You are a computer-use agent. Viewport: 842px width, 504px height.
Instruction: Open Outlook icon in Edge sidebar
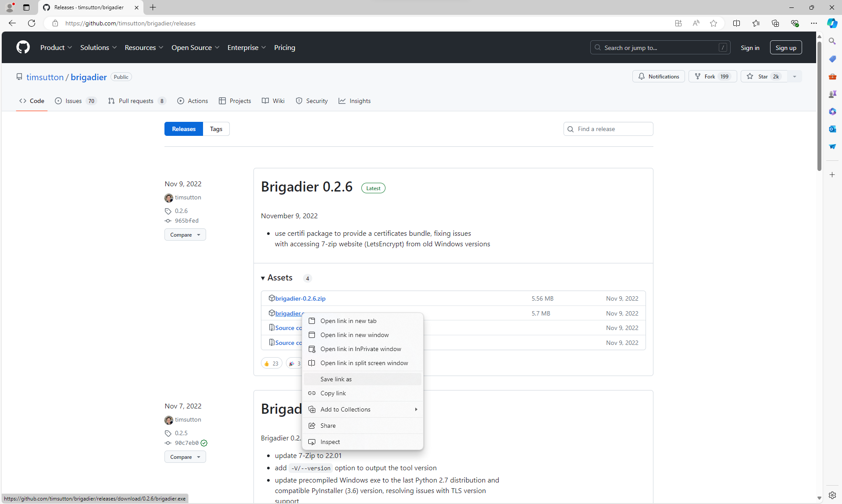click(832, 129)
